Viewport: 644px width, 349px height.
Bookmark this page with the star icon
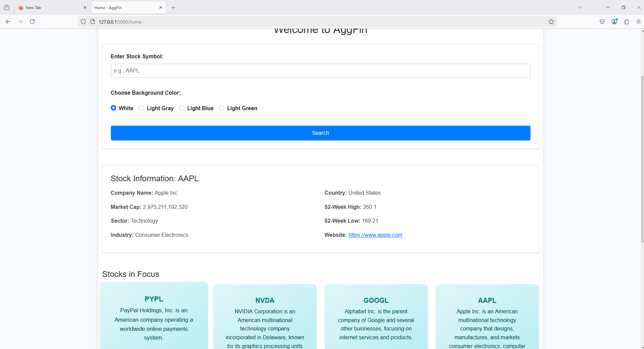point(551,22)
